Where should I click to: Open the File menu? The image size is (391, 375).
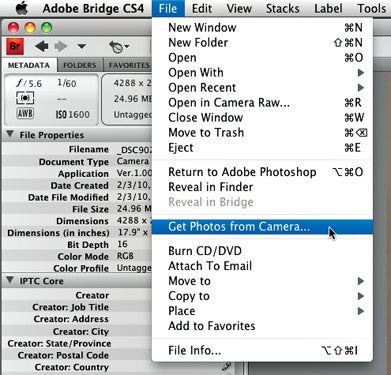pyautogui.click(x=168, y=8)
